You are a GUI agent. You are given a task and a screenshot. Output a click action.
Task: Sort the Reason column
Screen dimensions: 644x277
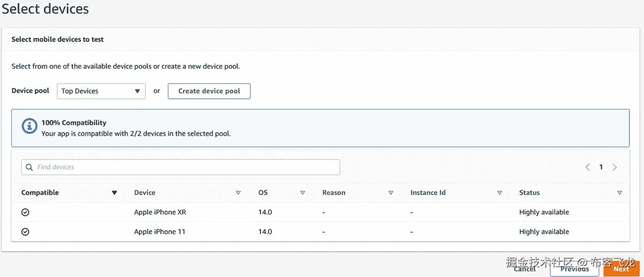391,193
